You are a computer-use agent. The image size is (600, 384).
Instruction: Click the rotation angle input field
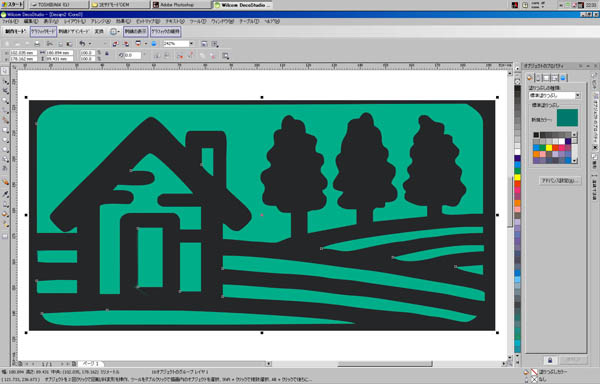pyautogui.click(x=132, y=55)
